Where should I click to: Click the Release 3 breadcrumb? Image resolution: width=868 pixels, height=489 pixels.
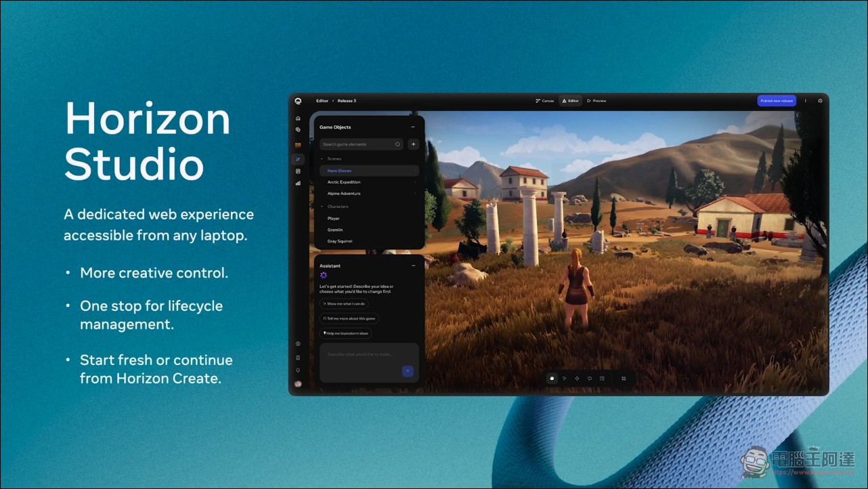click(x=347, y=101)
